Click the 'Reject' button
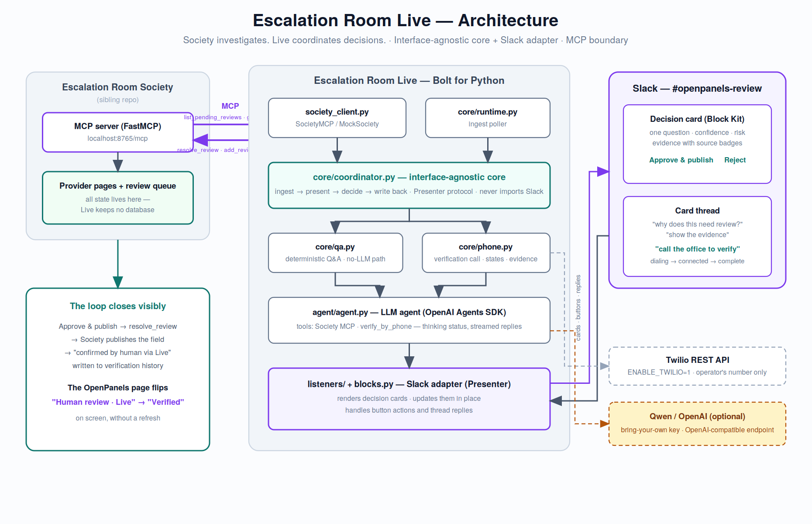The image size is (812, 524). [x=735, y=160]
